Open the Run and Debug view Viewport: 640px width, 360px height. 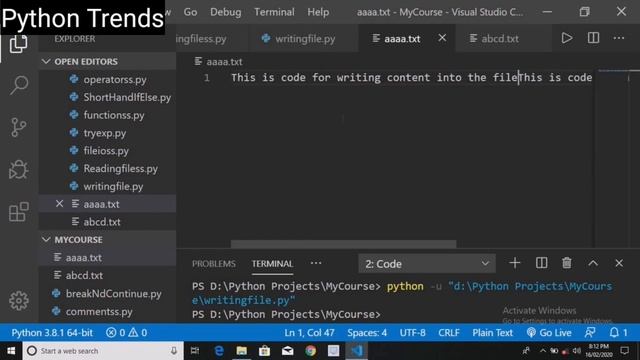18,169
